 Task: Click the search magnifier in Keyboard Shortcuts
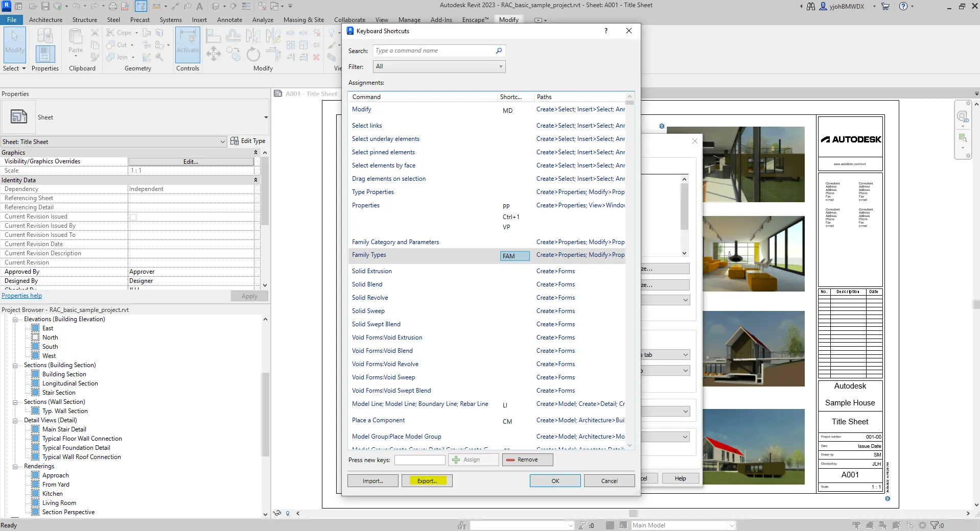[x=499, y=51]
